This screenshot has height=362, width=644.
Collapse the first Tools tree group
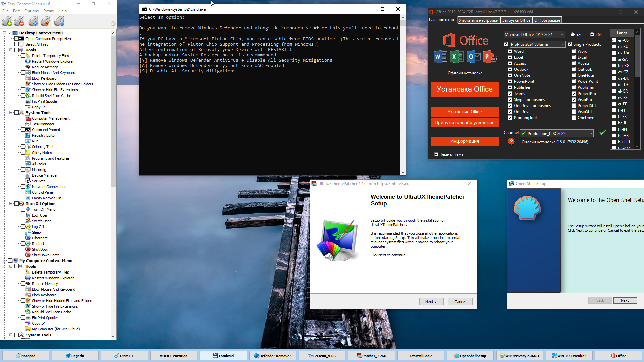click(x=11, y=50)
